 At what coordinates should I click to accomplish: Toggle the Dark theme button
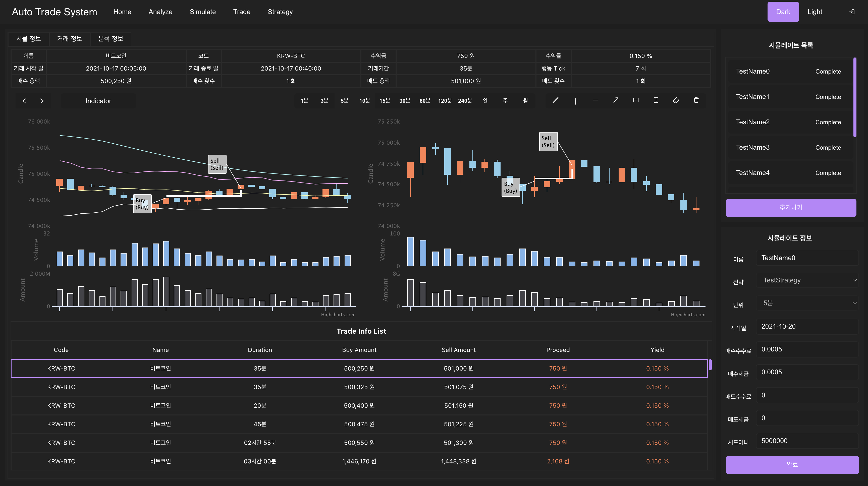783,12
